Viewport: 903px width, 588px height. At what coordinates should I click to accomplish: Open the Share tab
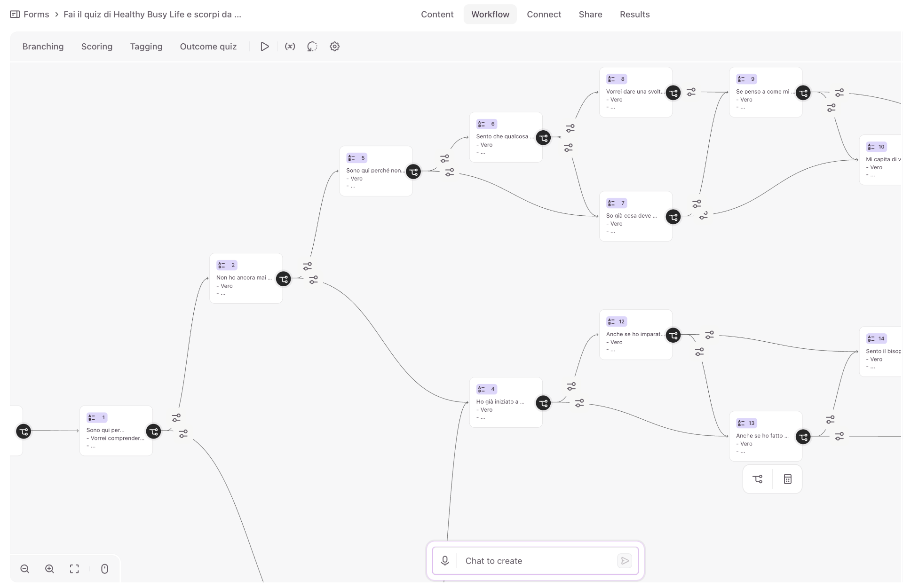pos(590,14)
